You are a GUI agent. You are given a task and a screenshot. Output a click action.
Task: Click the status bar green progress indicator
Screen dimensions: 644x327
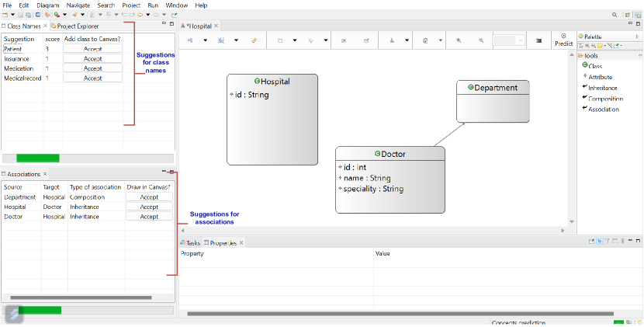(x=618, y=322)
